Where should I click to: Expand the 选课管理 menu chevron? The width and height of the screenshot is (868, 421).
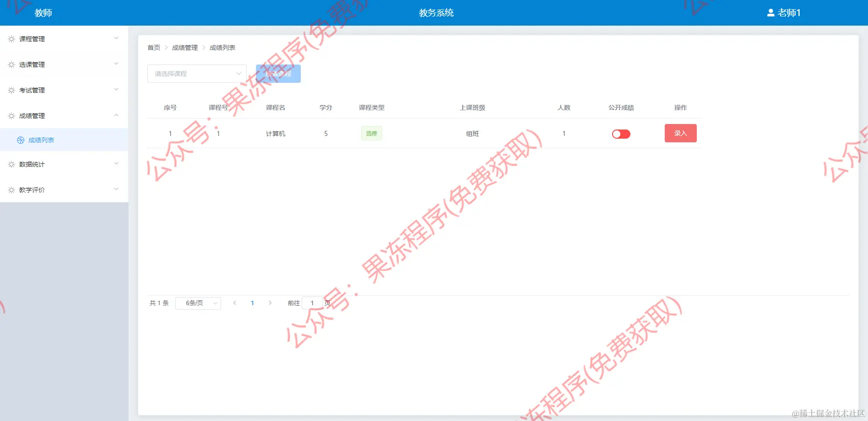116,64
